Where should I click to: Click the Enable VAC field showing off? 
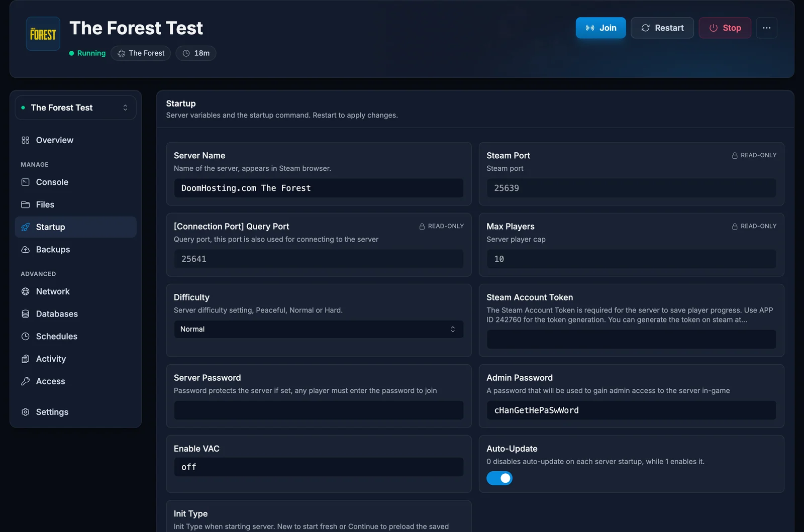319,467
